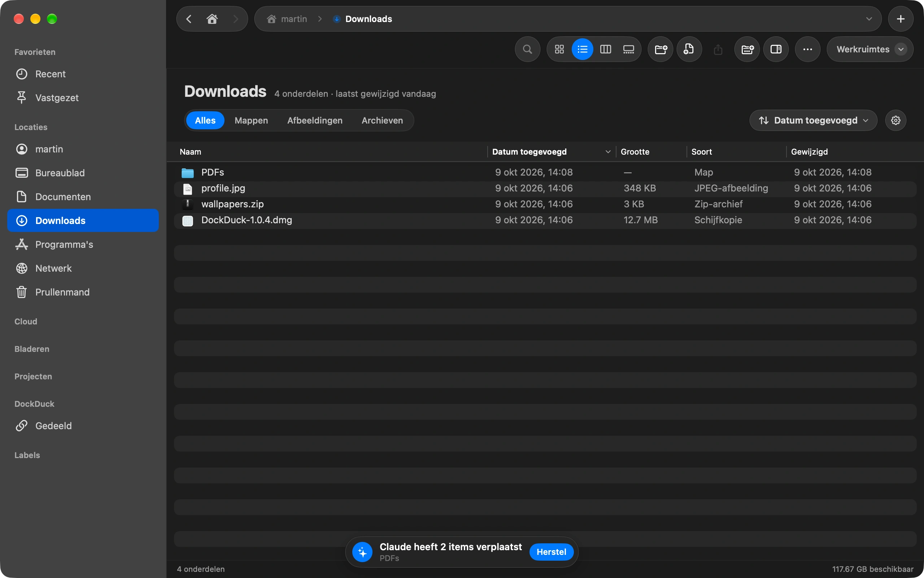Select the wallpapers.zip file
Viewport: 924px width, 578px height.
(545, 204)
